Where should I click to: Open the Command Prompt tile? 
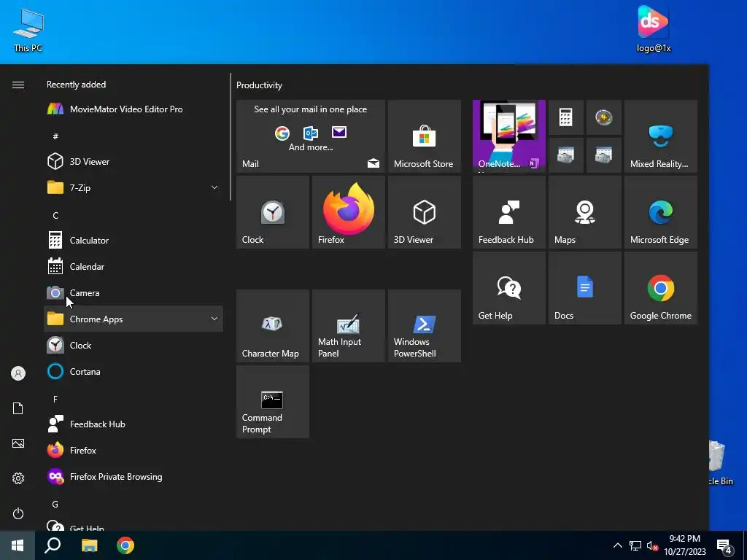click(273, 402)
